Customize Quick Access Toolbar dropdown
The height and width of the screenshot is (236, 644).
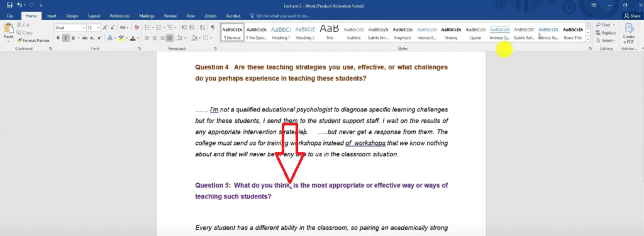[x=41, y=5]
